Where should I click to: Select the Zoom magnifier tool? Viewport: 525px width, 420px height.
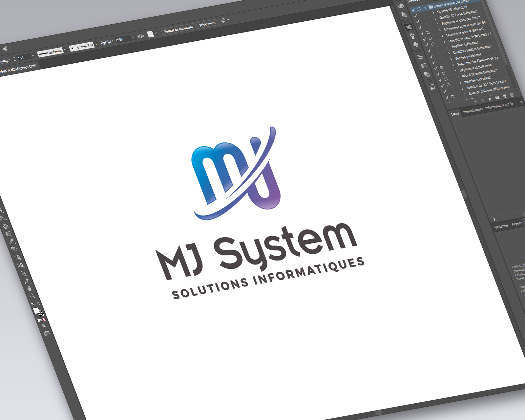pyautogui.click(x=32, y=296)
